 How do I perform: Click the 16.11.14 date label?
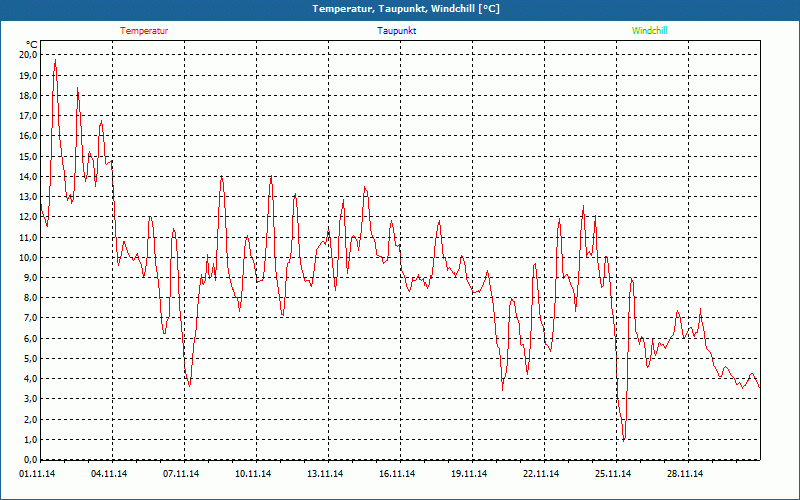pos(397,474)
